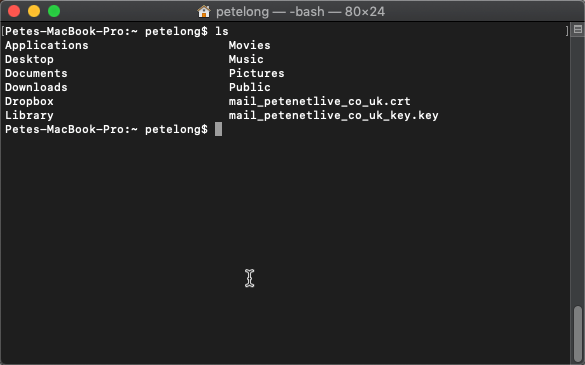
Task: Click the Documents listing text
Action: tap(36, 73)
